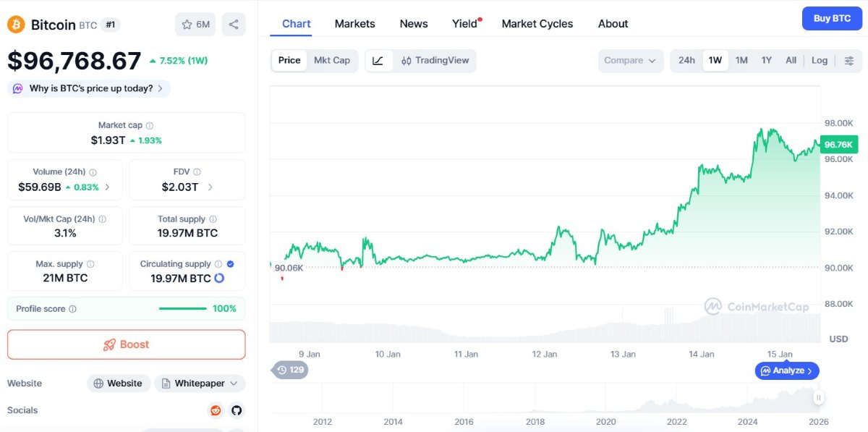Click the $96,768.67 price text
The image size is (868, 432).
click(x=75, y=61)
